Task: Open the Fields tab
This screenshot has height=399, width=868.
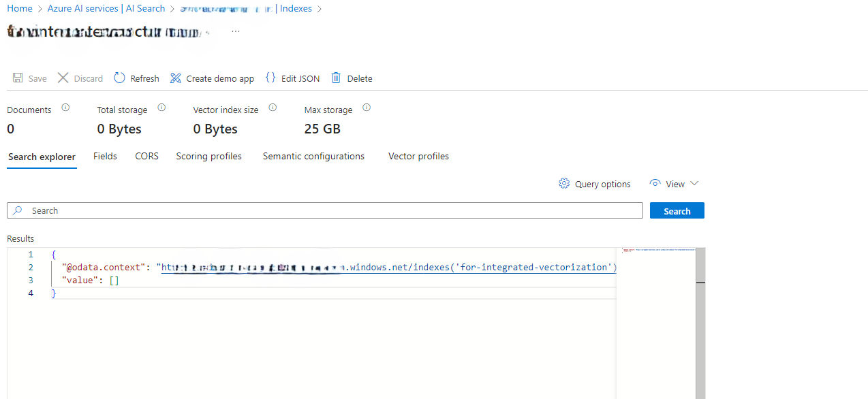Action: 105,156
